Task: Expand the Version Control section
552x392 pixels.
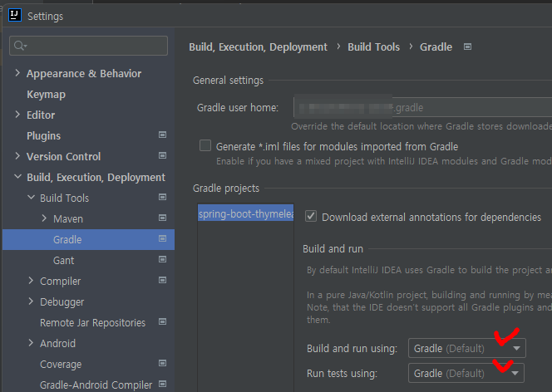Action: pyautogui.click(x=17, y=156)
